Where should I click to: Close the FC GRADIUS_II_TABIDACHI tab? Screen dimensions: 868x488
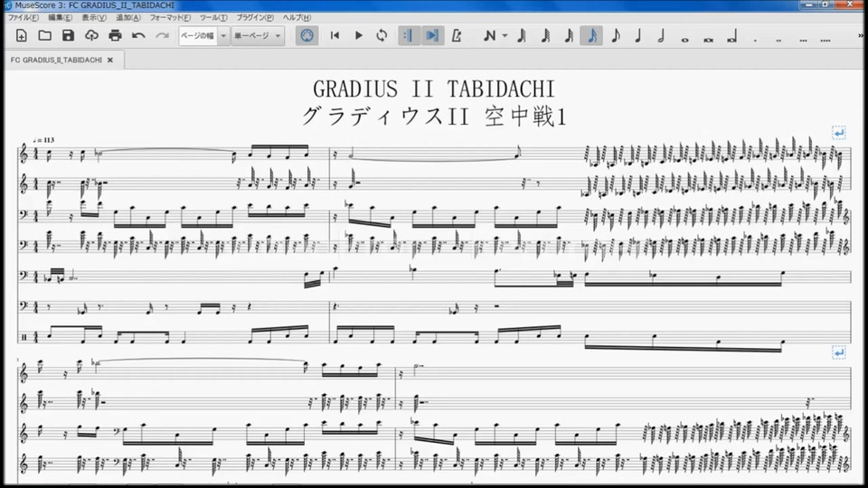point(110,60)
